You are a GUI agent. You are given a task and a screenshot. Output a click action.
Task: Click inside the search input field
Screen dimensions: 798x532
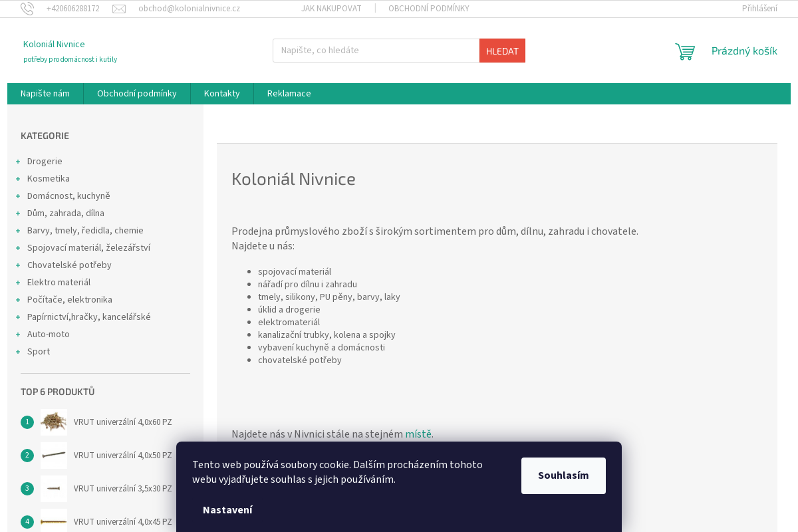(x=376, y=50)
